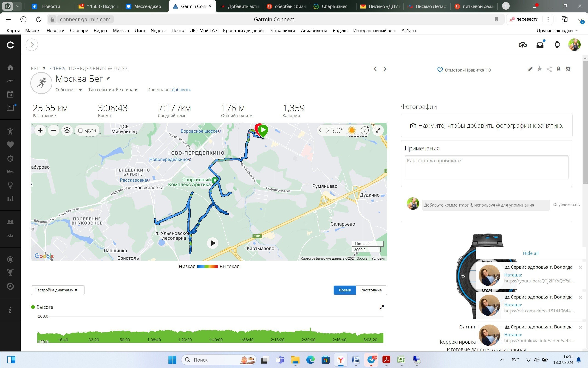
Task: Expand the elevation chart to full screen
Action: [x=382, y=308]
